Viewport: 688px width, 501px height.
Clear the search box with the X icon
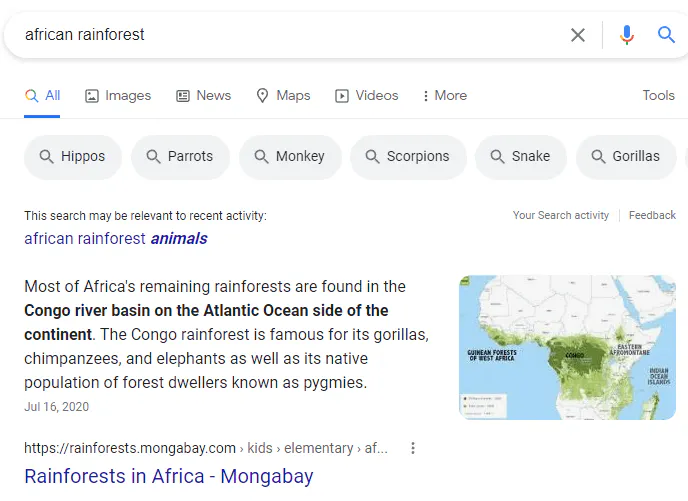[x=578, y=35]
